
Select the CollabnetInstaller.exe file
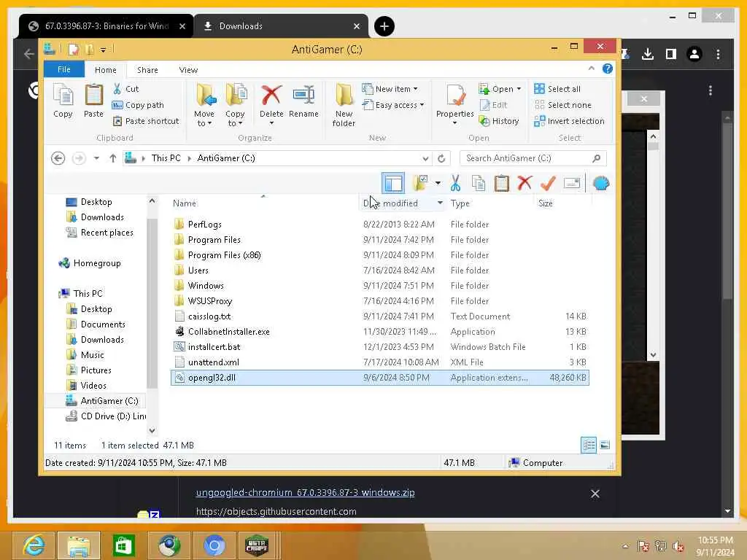(228, 332)
